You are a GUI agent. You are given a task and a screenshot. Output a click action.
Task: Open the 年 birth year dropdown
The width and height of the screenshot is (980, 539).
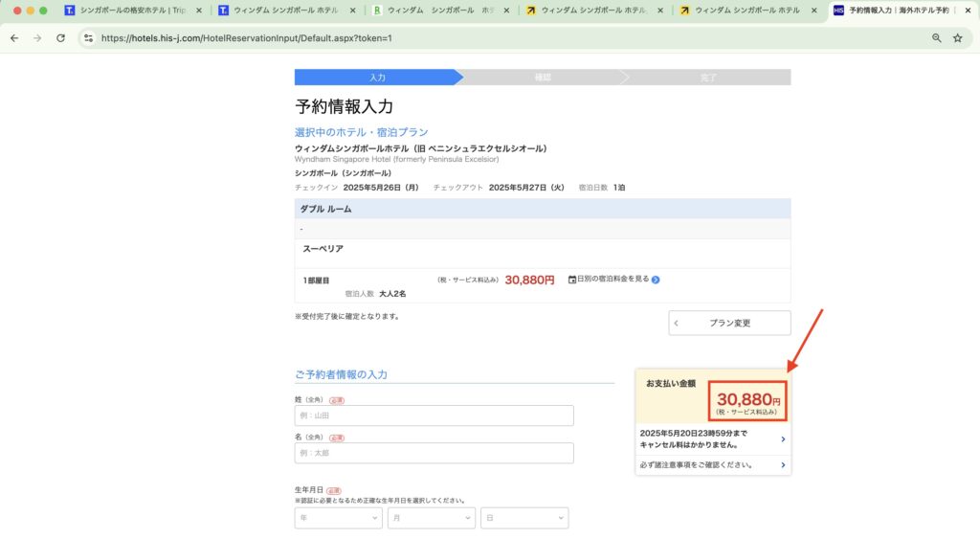[x=338, y=518]
